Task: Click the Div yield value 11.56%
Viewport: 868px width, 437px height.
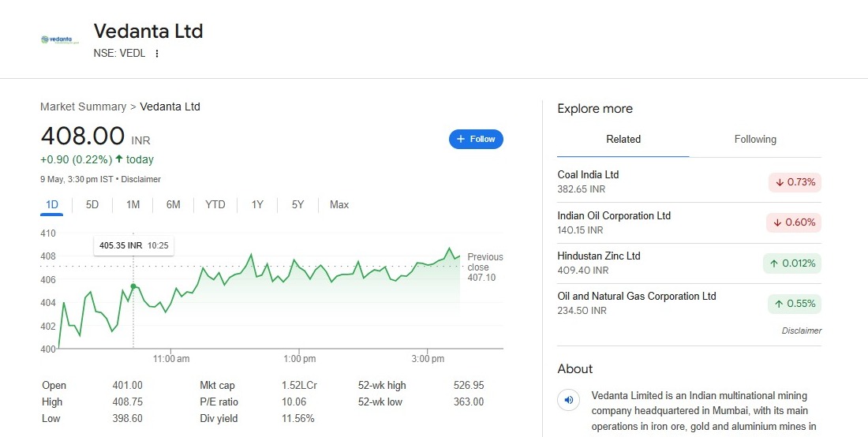Action: tap(297, 419)
